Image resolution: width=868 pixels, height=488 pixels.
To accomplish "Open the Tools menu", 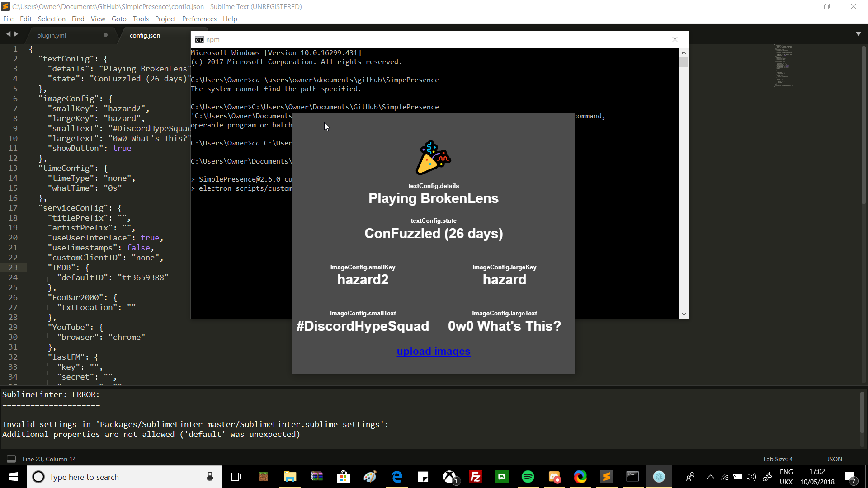I will pos(141,19).
